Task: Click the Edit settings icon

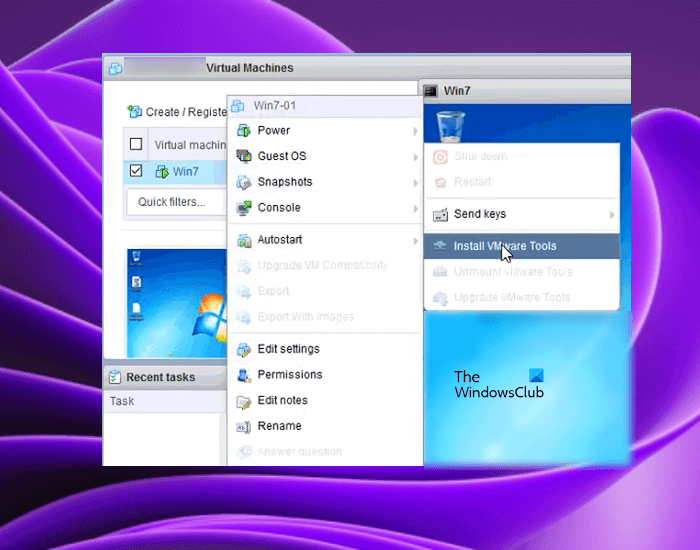Action: click(x=244, y=350)
